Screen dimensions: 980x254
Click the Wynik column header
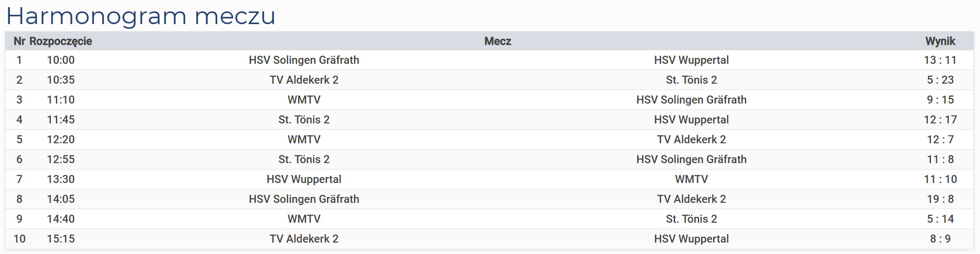[940, 41]
